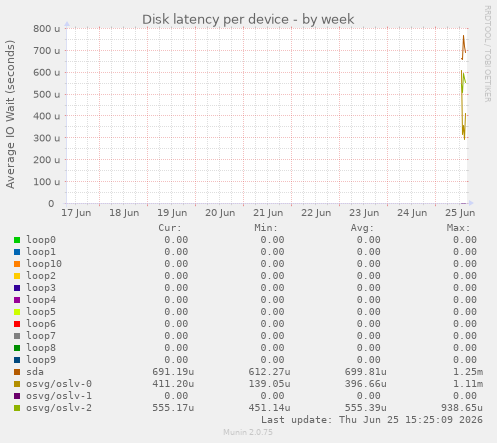Click the chart title 'Disk latency per device - by week'
The height and width of the screenshot is (443, 497).
248,19
